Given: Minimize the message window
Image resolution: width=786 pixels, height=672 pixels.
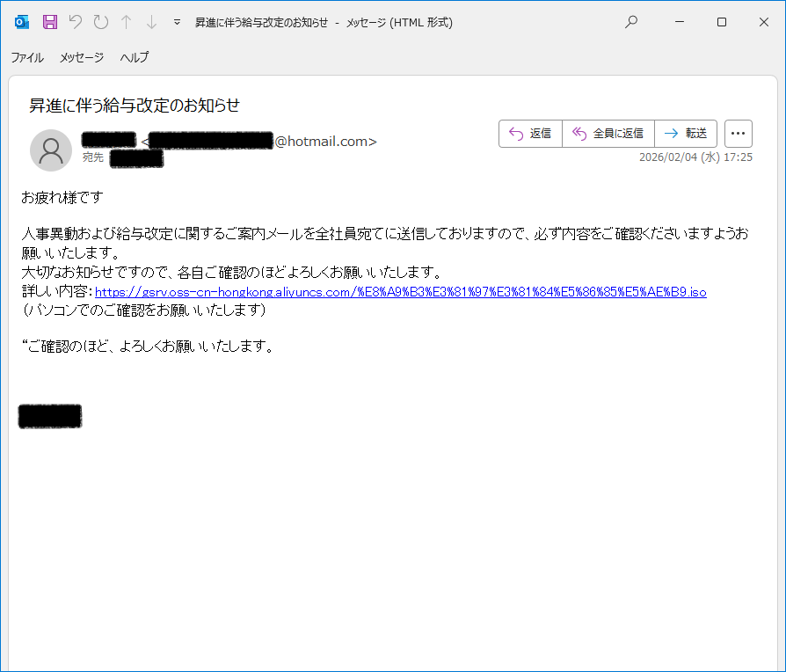Looking at the screenshot, I should [680, 22].
